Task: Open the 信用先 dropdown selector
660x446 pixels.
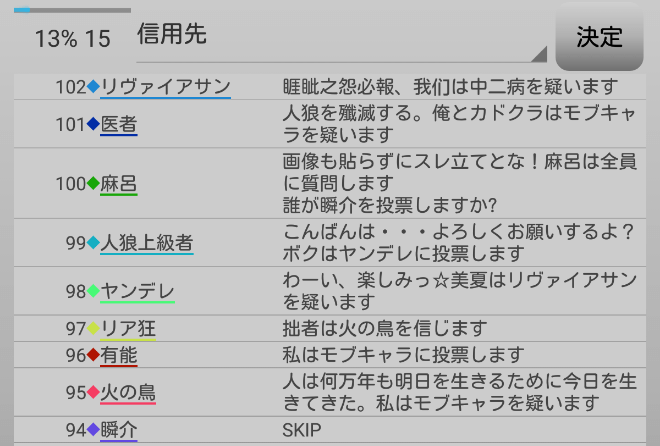Action: (340, 36)
